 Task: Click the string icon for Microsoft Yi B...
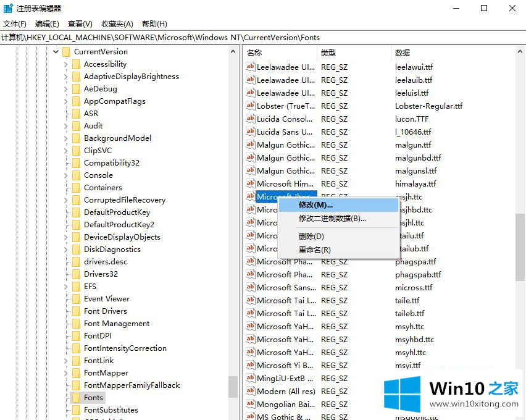coord(250,365)
